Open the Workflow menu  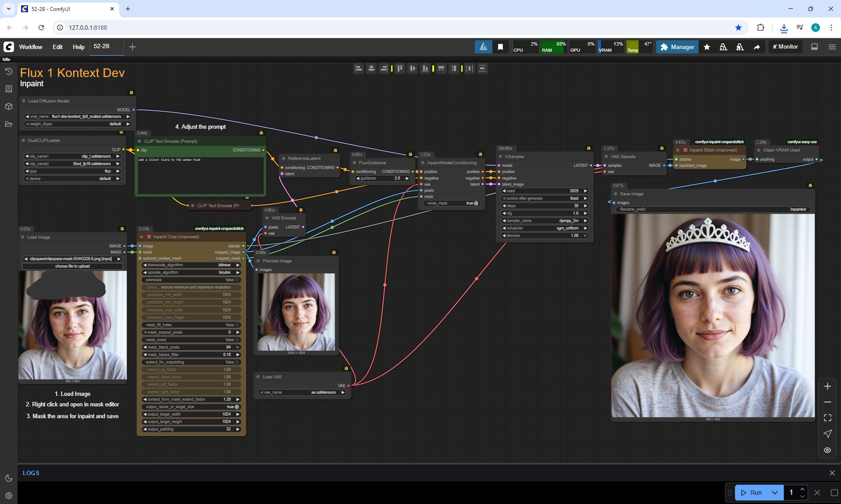click(x=31, y=47)
